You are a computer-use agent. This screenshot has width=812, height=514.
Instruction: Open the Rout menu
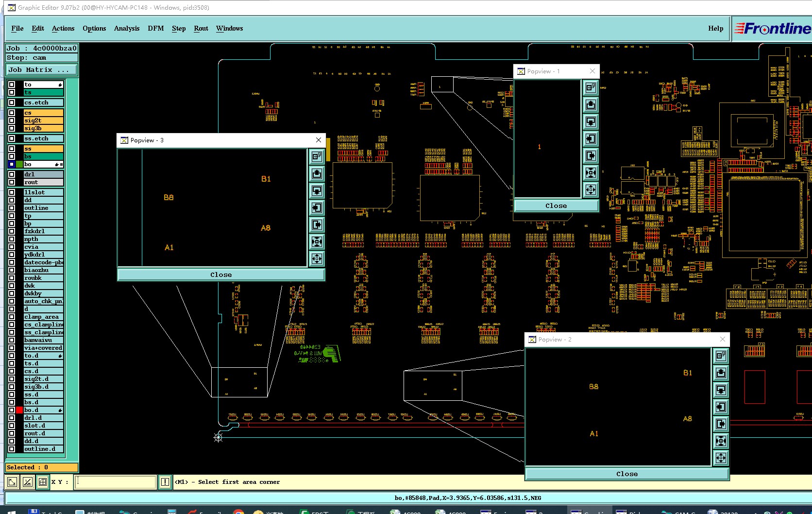coord(201,28)
